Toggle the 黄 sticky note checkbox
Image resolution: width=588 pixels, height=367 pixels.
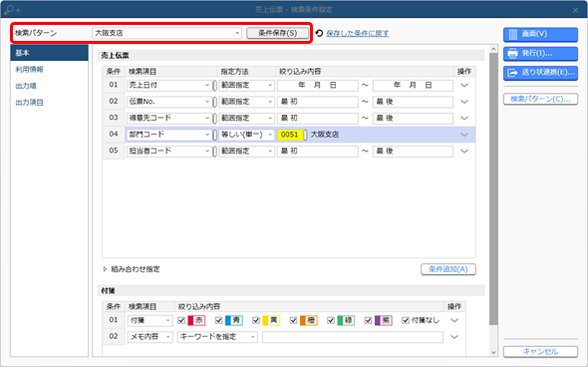click(x=256, y=320)
